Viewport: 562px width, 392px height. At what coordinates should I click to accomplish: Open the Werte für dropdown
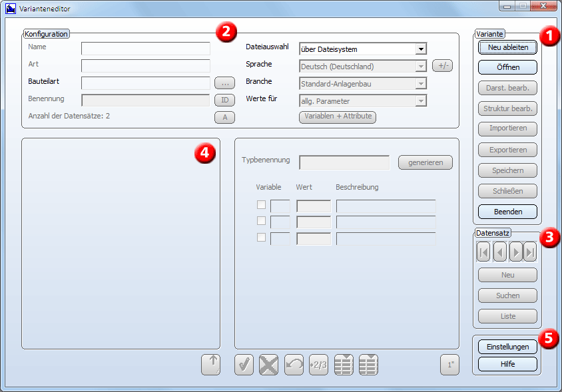tap(421, 100)
